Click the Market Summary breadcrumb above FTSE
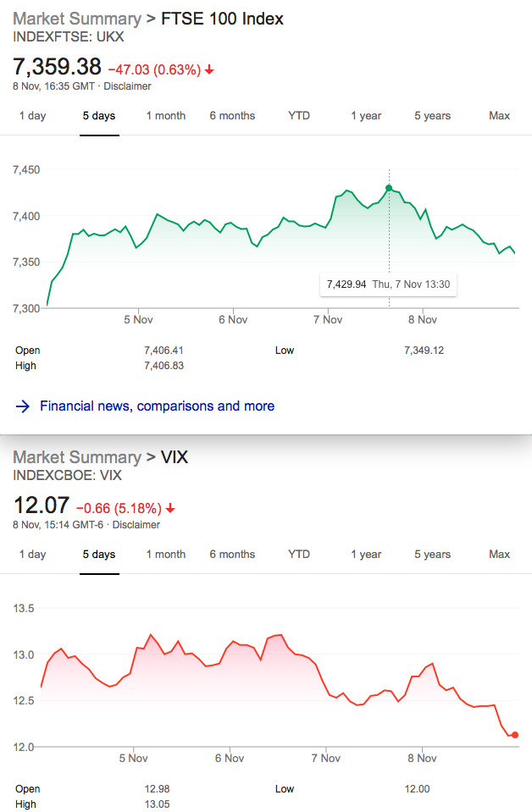The height and width of the screenshot is (812, 532). point(77,19)
